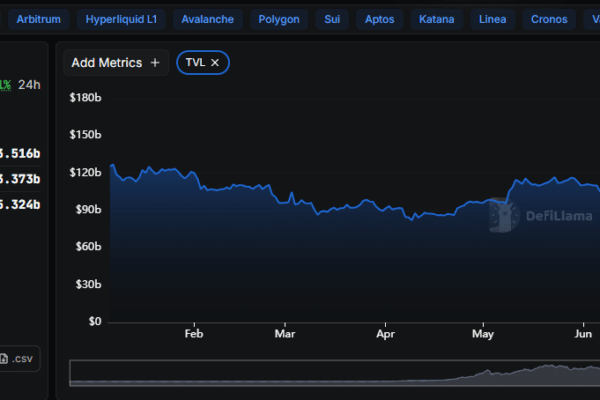The width and height of the screenshot is (600, 400).
Task: Click the chart time range slider bar
Action: [x=334, y=373]
